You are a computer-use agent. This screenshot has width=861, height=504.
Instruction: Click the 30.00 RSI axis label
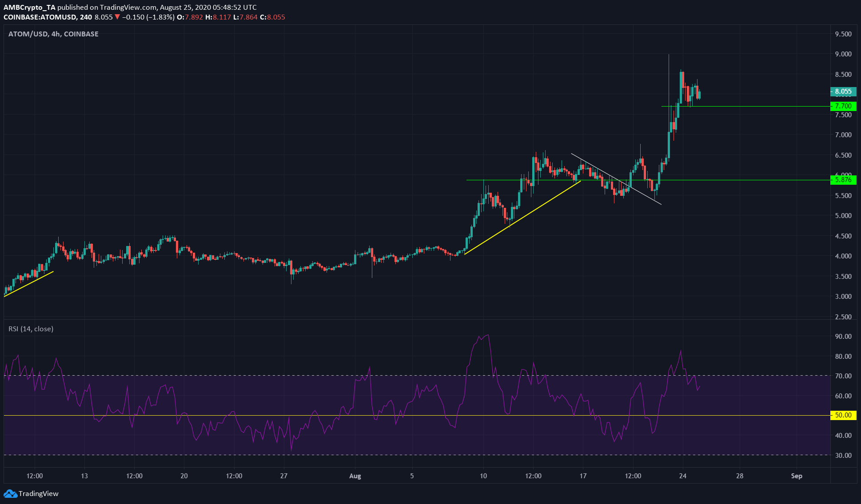pos(843,455)
